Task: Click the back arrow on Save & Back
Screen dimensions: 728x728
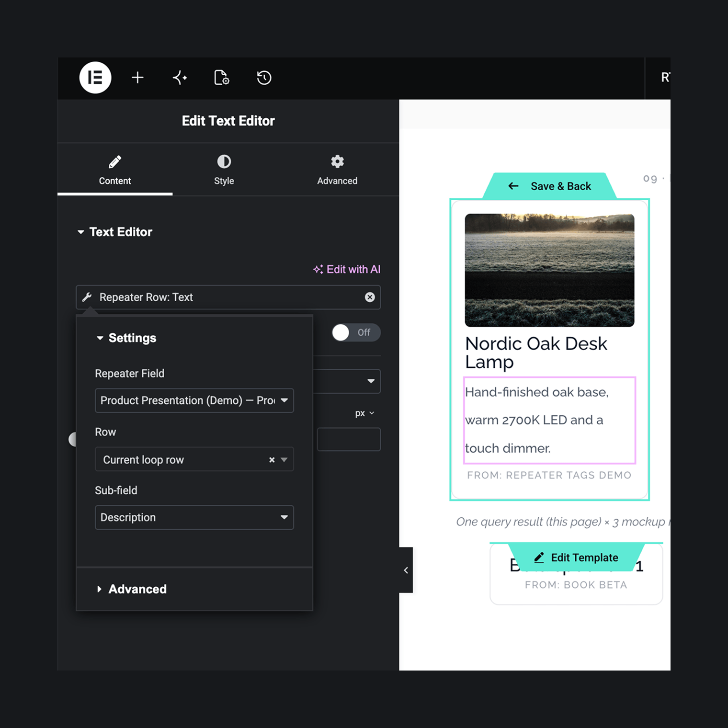Action: tap(513, 186)
